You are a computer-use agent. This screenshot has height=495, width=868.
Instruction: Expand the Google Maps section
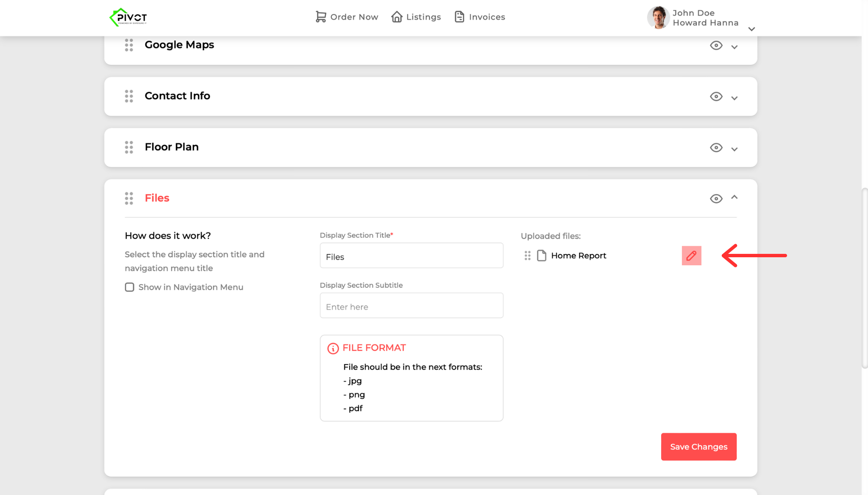[x=734, y=47]
